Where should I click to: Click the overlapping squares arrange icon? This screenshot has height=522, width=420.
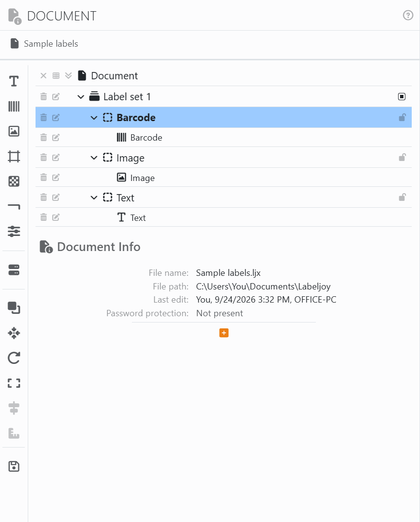click(x=14, y=307)
